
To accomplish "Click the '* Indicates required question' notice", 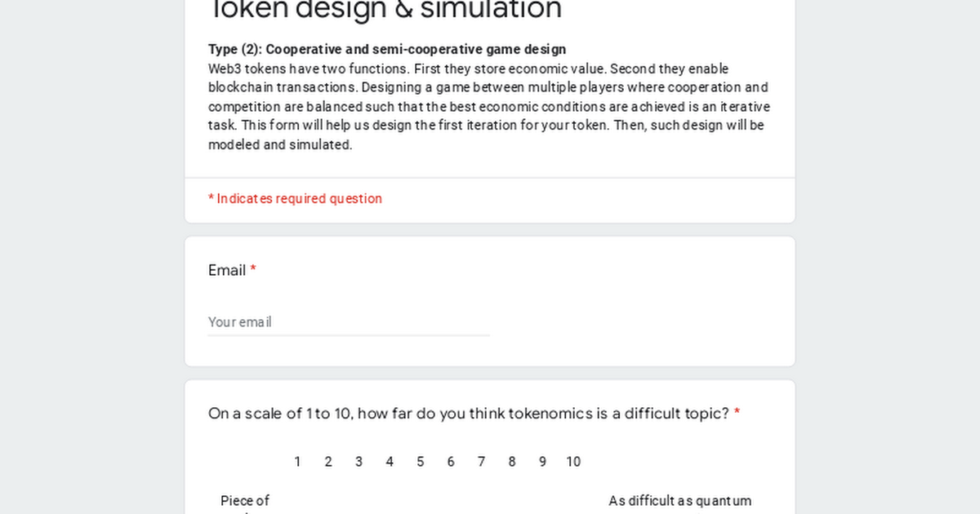I will coord(295,198).
